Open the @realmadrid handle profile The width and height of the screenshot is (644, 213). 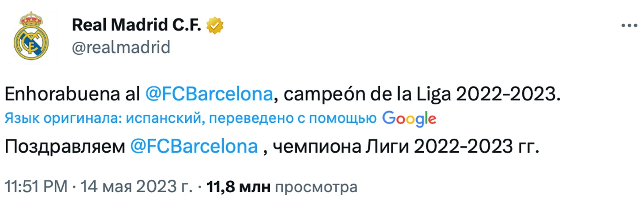pyautogui.click(x=121, y=47)
